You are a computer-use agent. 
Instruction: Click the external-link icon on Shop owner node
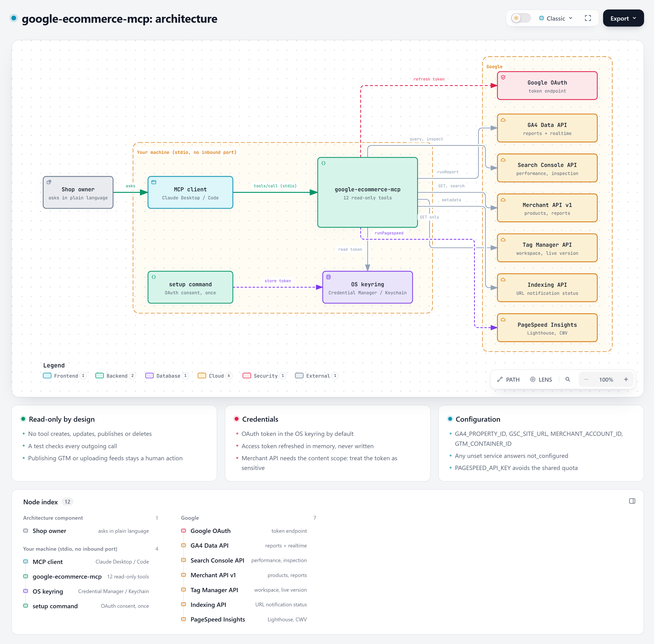tap(49, 182)
